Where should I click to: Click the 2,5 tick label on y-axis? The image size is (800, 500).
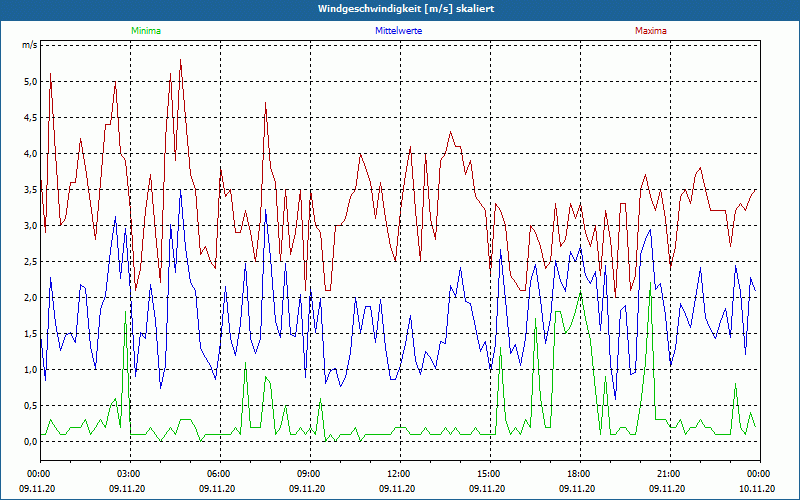(x=30, y=261)
